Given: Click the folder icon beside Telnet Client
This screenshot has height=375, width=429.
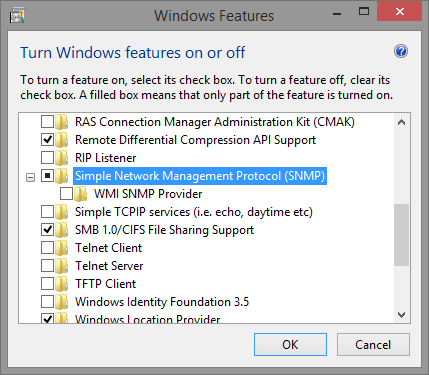Looking at the screenshot, I should 62,248.
